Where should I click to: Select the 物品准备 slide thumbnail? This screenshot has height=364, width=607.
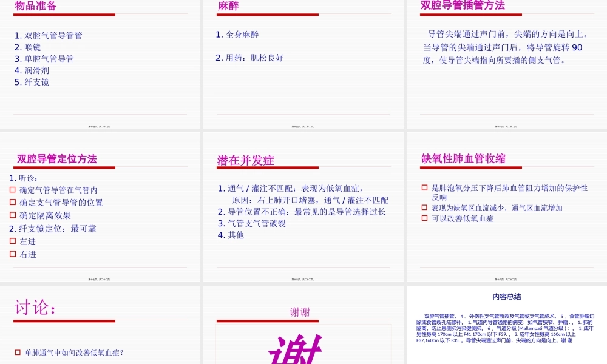100,64
